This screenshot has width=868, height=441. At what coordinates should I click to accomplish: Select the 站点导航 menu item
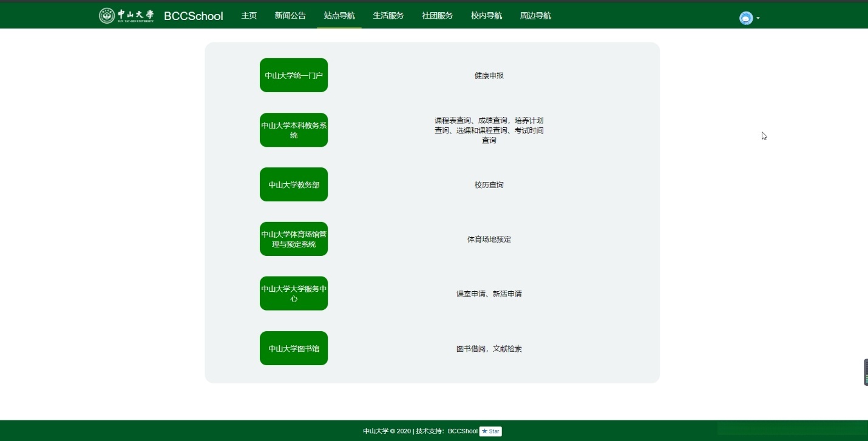pyautogui.click(x=339, y=16)
